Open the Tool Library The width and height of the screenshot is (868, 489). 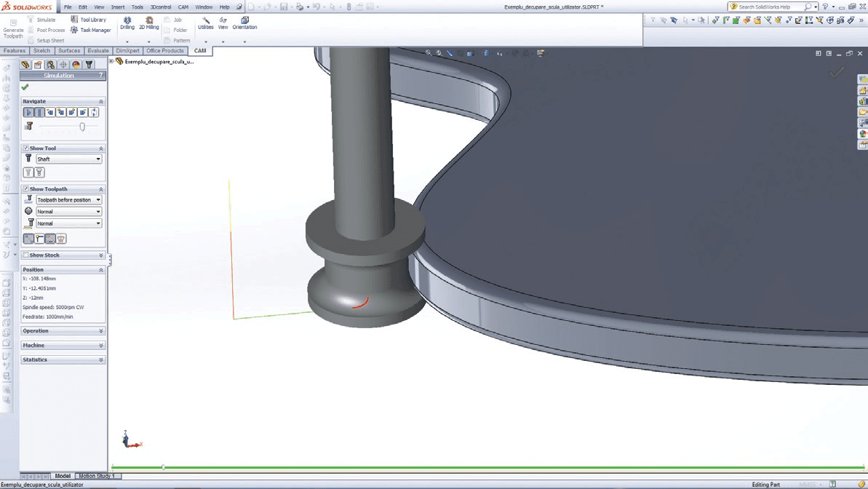click(88, 20)
